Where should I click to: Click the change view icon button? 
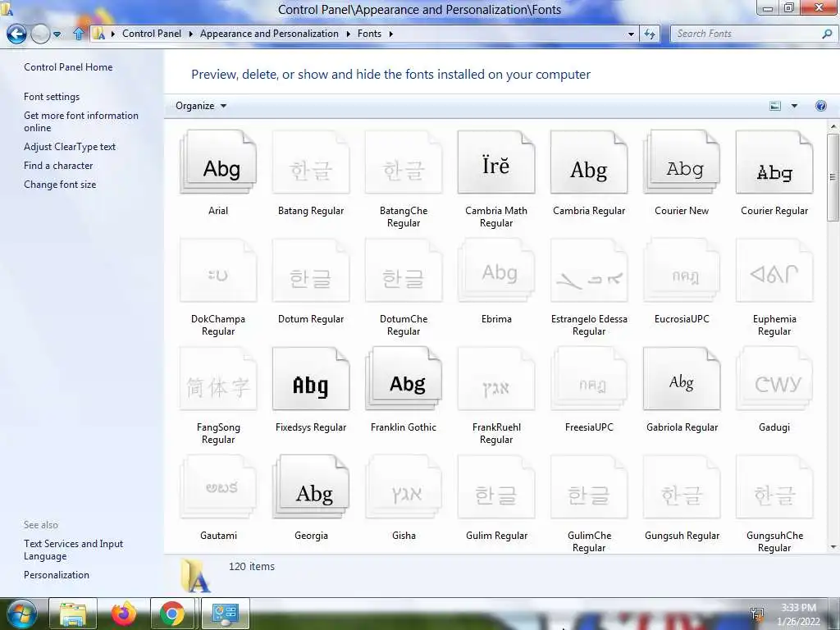coord(775,106)
